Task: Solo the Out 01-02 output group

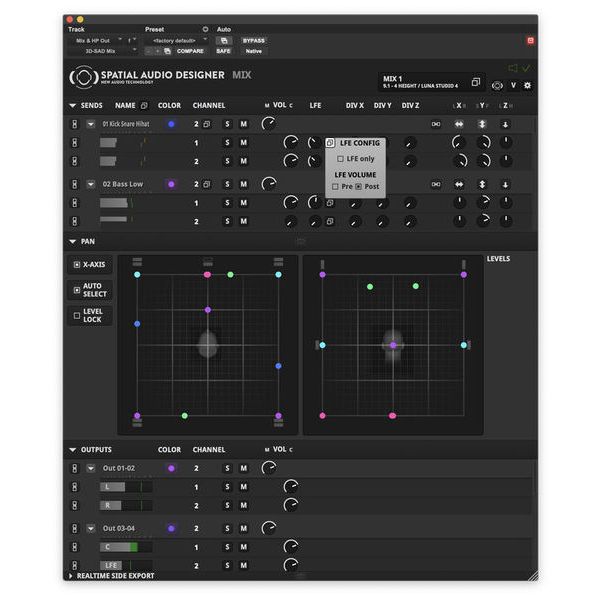Action: tap(227, 468)
